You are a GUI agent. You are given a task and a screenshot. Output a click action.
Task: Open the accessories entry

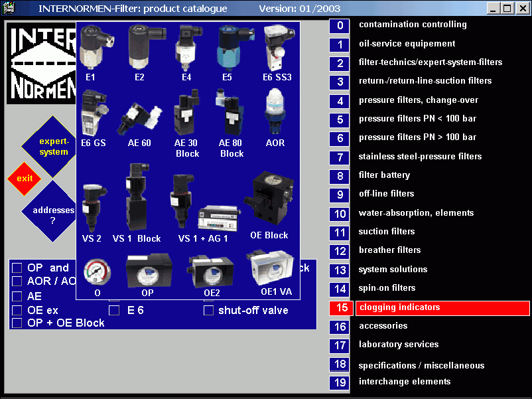click(x=383, y=326)
